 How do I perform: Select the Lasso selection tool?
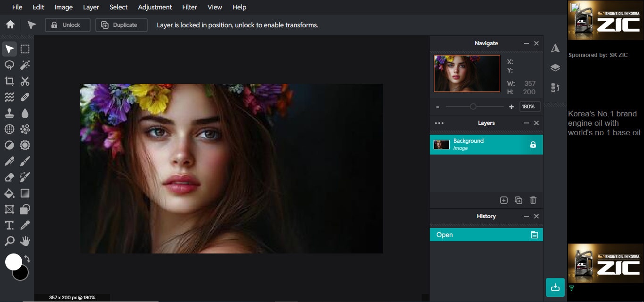9,65
